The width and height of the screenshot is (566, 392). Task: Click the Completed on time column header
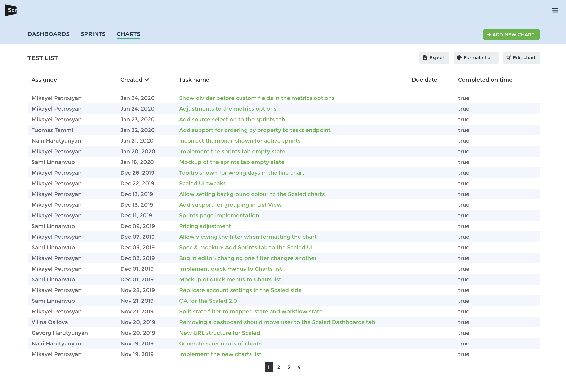(485, 80)
